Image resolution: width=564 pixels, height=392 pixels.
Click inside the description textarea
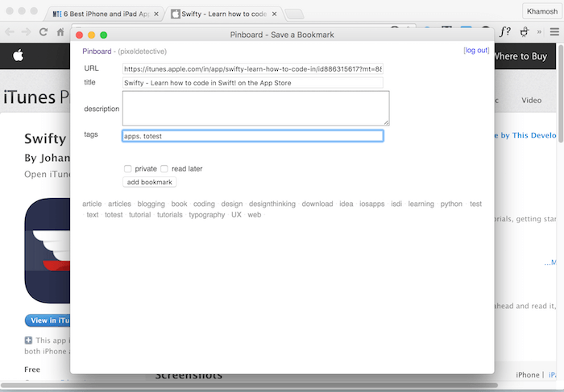tap(255, 108)
